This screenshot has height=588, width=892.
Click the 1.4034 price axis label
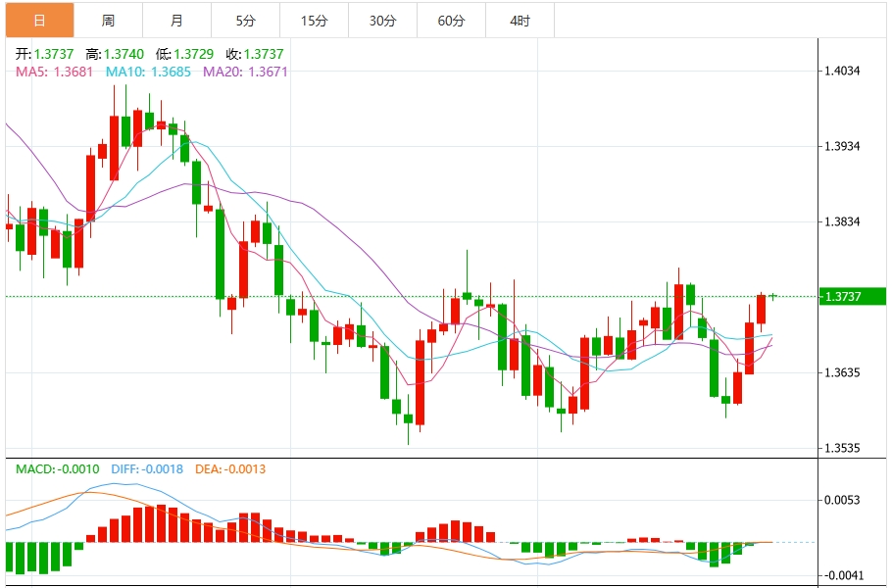pyautogui.click(x=843, y=71)
